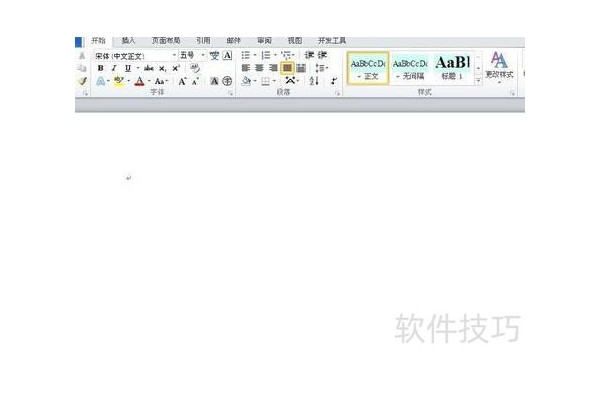Switch to the 开发工具 tab
The image size is (600, 400).
(332, 41)
